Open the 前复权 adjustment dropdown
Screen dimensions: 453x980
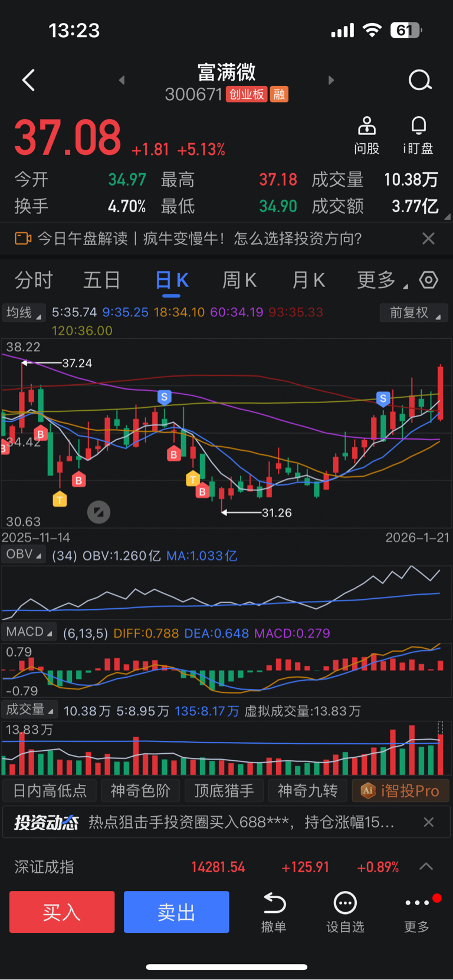pos(414,312)
